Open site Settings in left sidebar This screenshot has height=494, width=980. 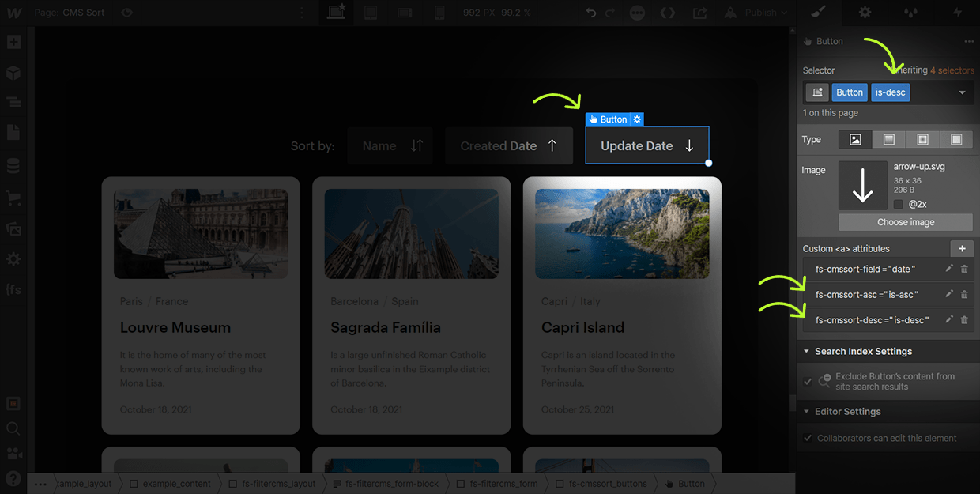pos(13,259)
